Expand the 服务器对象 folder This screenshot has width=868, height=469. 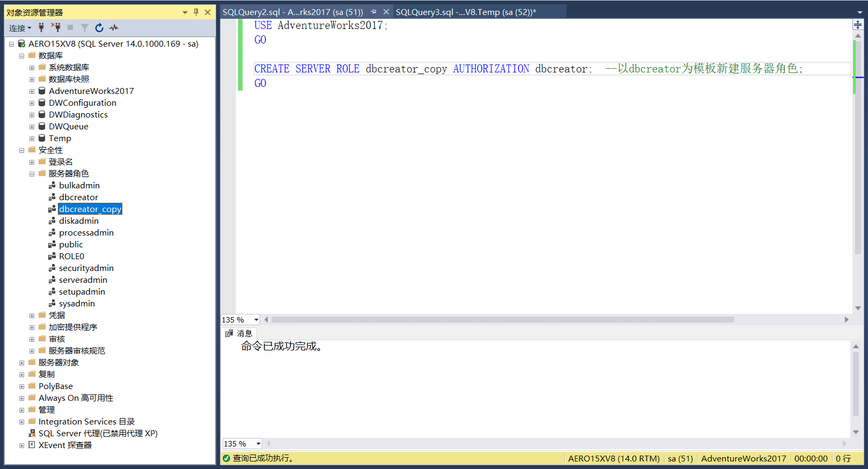pyautogui.click(x=21, y=363)
